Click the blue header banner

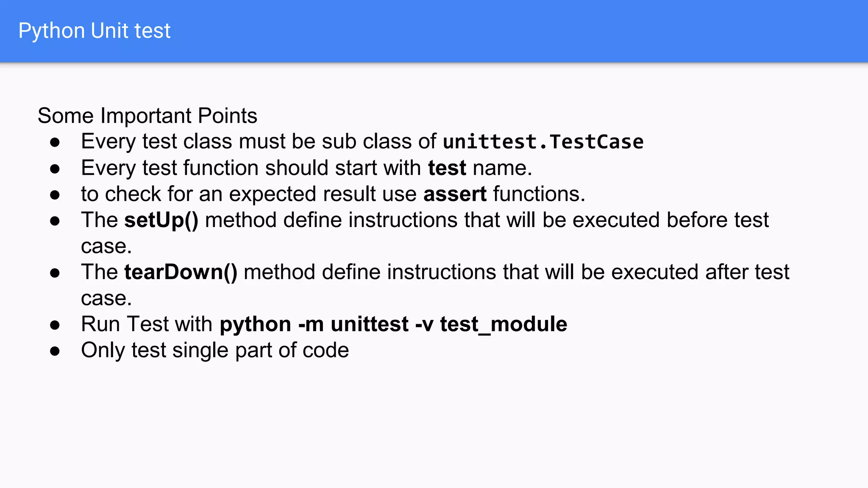click(x=434, y=31)
